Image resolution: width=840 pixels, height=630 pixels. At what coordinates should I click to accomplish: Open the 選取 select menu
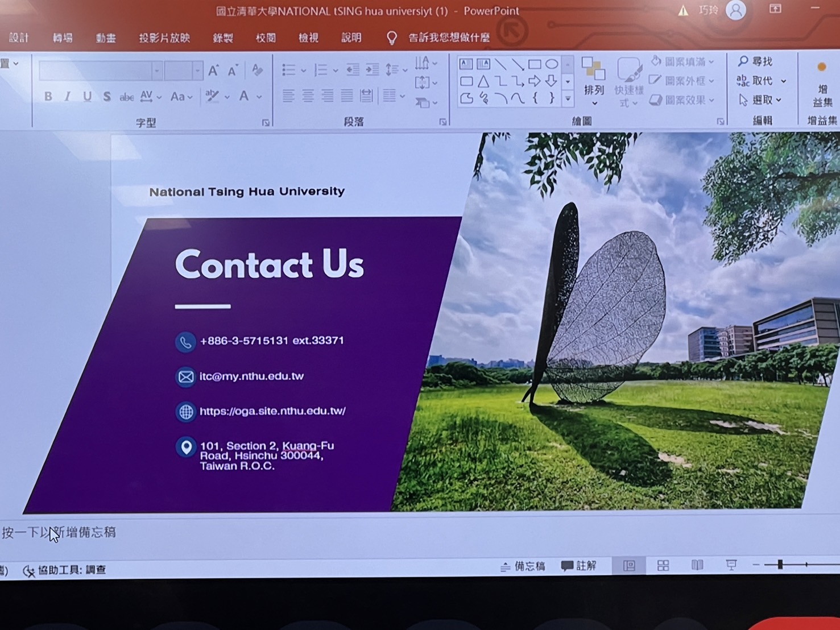click(x=760, y=100)
